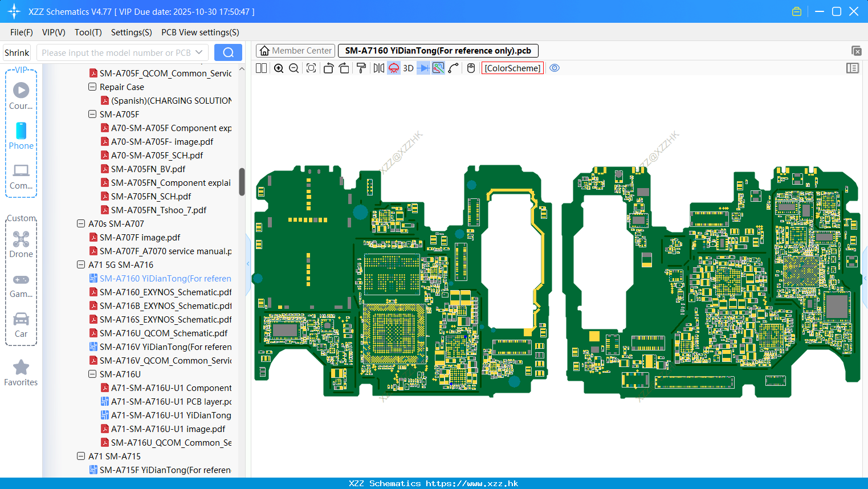Click the Shrink button
Image resolution: width=868 pixels, height=489 pixels.
(x=17, y=52)
